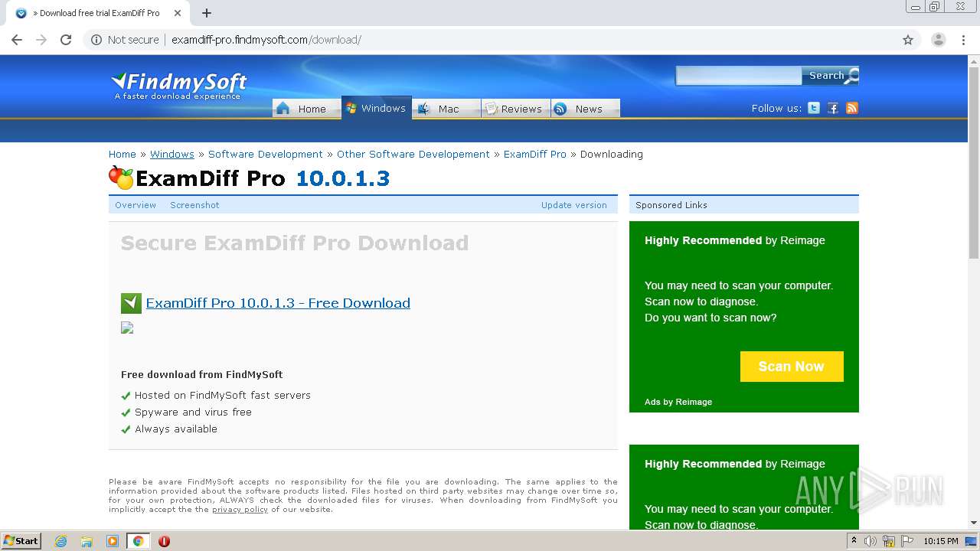Viewport: 980px width, 551px height.
Task: Click the search magnifier icon
Action: (x=851, y=75)
